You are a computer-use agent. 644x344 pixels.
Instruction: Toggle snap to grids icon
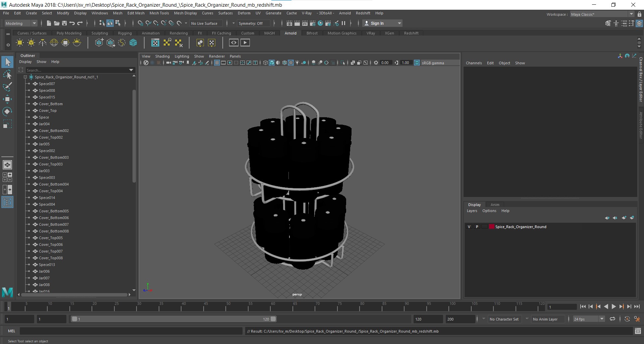(x=141, y=23)
